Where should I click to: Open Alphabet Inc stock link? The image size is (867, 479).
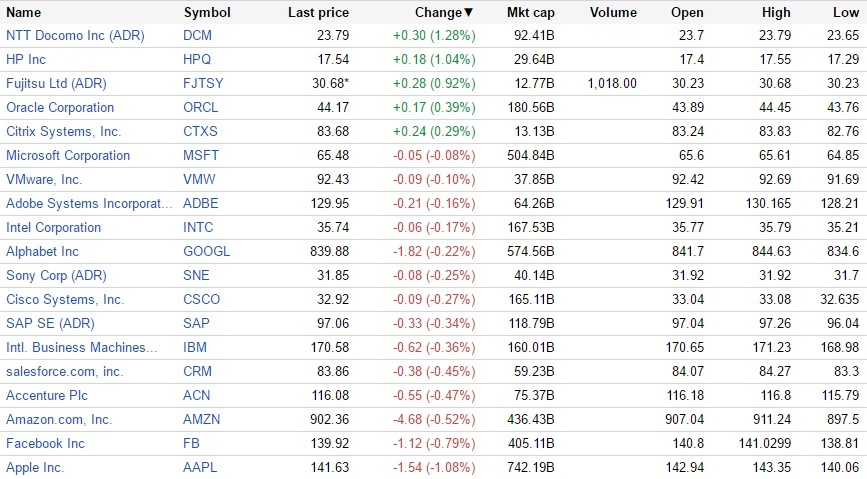point(42,252)
